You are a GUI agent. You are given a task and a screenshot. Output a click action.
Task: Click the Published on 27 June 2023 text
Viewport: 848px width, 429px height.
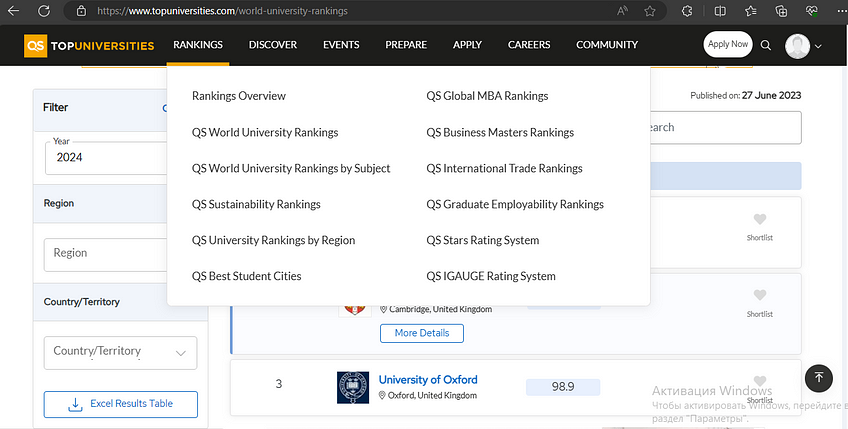click(x=746, y=96)
